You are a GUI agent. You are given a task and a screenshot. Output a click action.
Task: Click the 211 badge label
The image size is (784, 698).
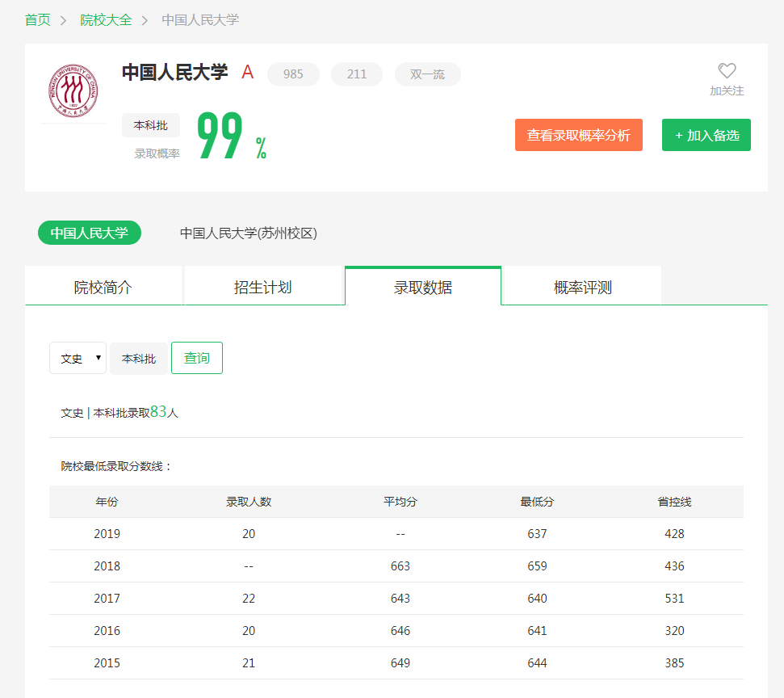(x=356, y=74)
